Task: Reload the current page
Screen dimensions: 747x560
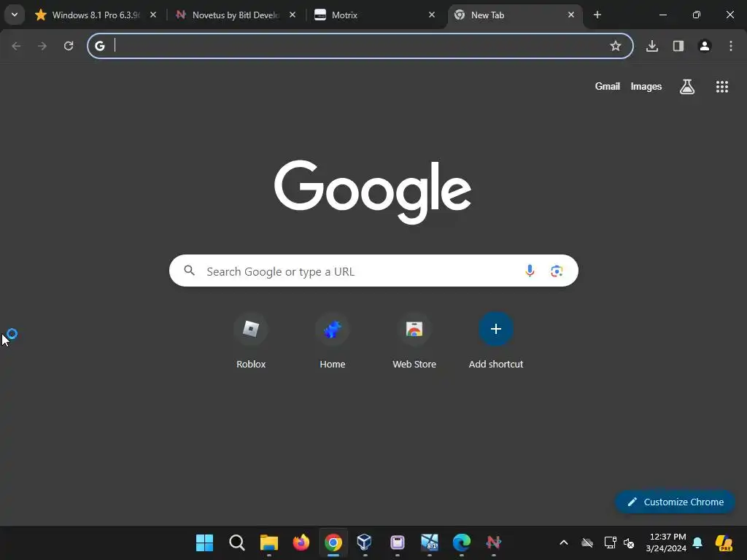Action: pyautogui.click(x=69, y=46)
